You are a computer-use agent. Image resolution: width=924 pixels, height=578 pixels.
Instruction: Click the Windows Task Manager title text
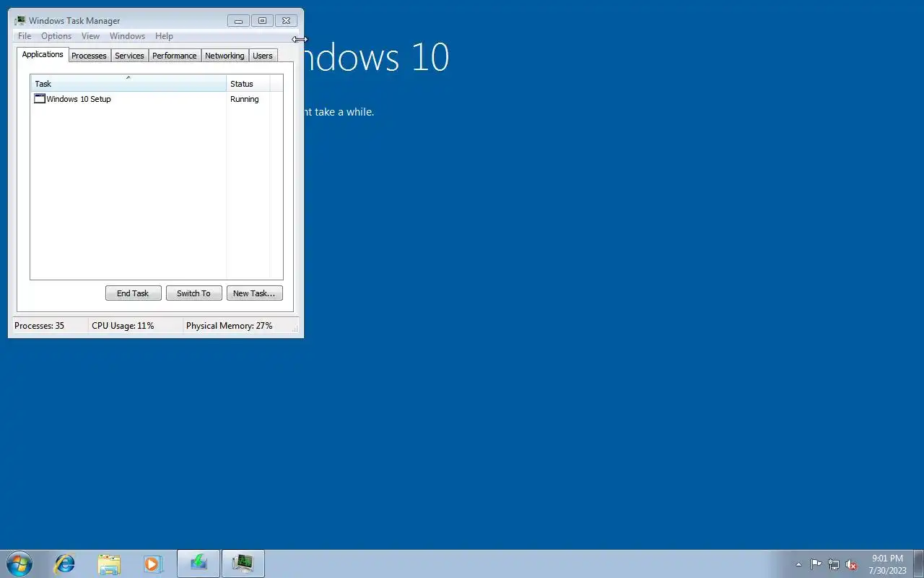point(74,21)
